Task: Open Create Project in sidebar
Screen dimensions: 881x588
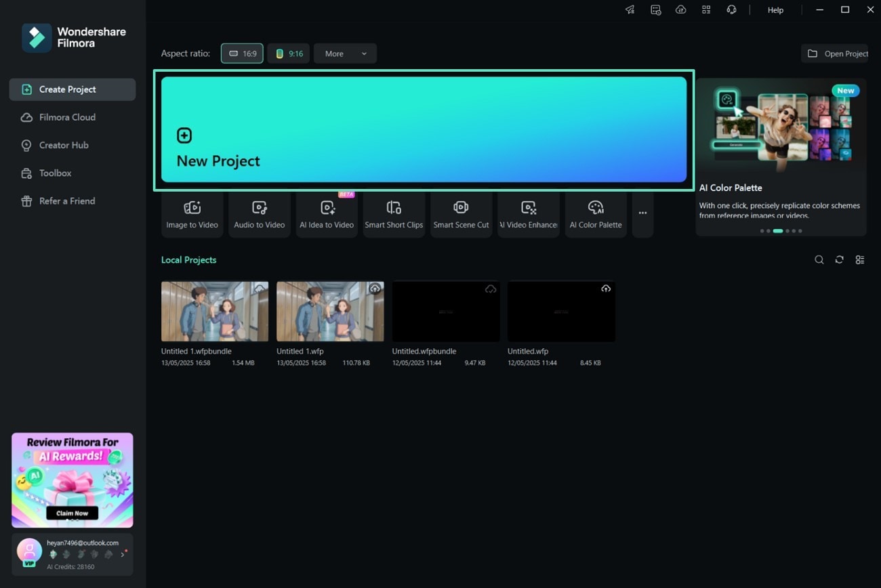Action: coord(73,89)
